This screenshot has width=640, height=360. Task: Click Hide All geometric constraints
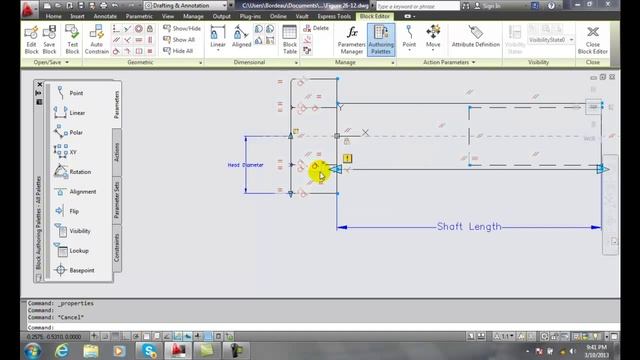point(178,51)
